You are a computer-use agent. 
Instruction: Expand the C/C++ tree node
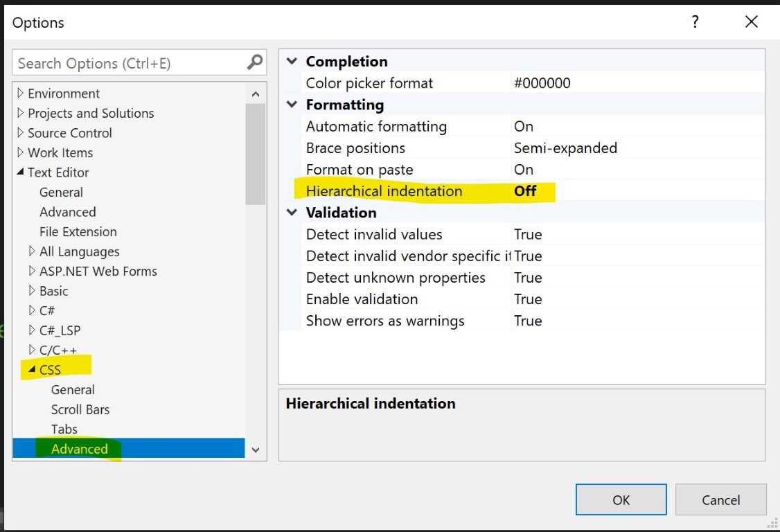32,351
